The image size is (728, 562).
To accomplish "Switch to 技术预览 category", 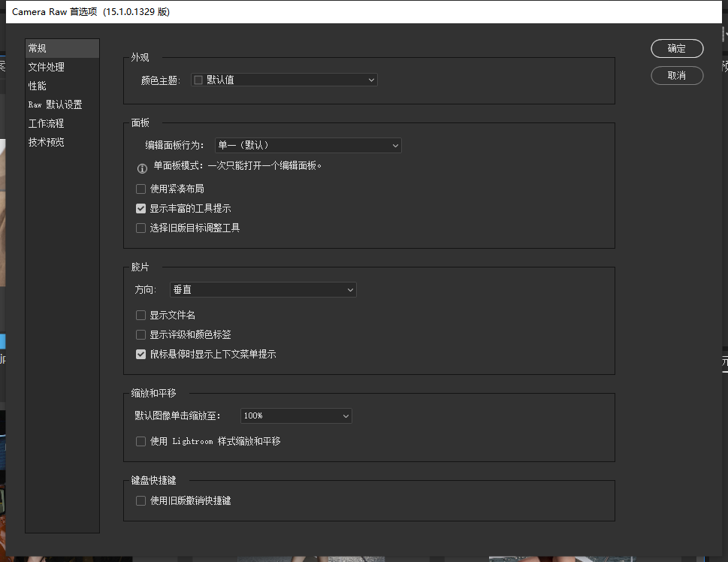I will pos(62,142).
